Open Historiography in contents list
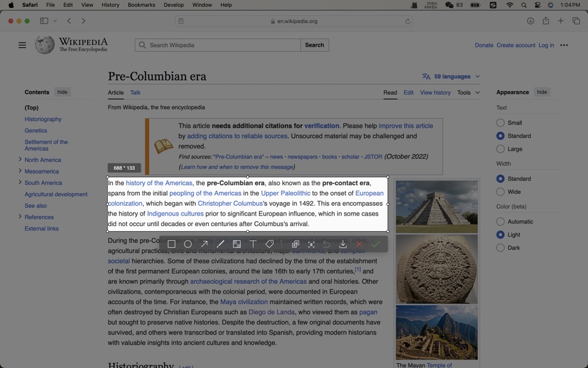 (43, 119)
